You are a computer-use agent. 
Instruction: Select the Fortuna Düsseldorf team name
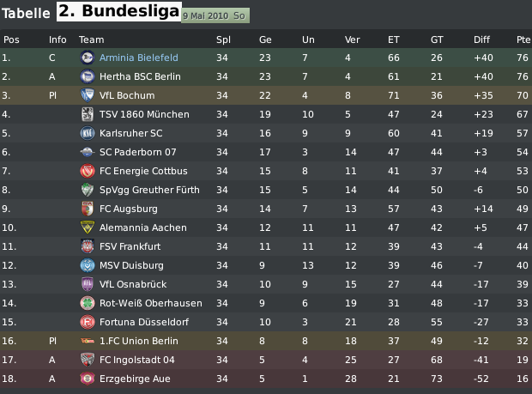(x=144, y=322)
